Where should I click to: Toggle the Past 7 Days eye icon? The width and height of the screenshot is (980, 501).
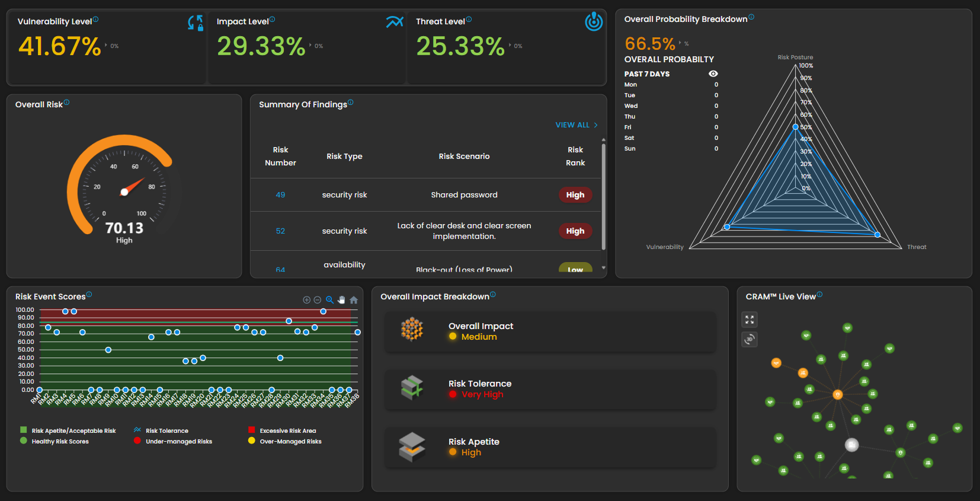pyautogui.click(x=713, y=74)
